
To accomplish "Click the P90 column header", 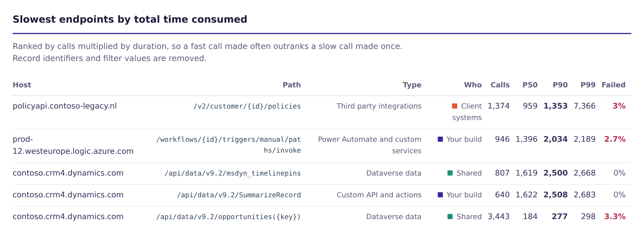I will pyautogui.click(x=560, y=85).
